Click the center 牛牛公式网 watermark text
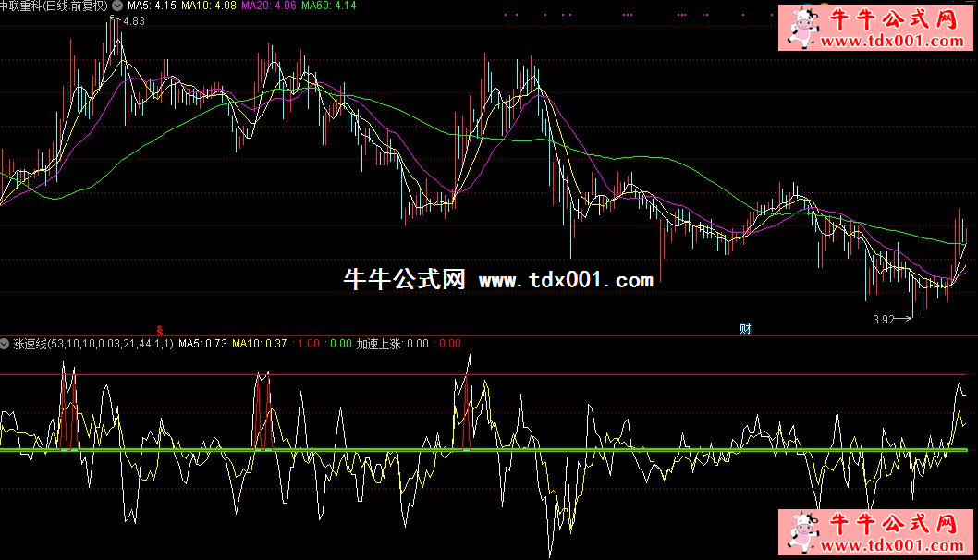Screen dimensions: 978x560 404,280
